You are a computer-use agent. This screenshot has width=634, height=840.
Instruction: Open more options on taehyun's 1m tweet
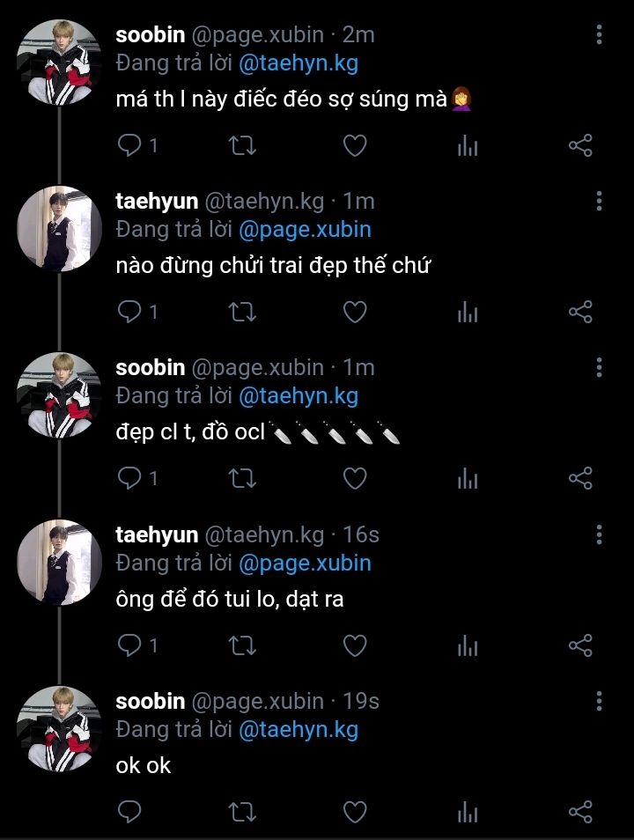point(600,202)
